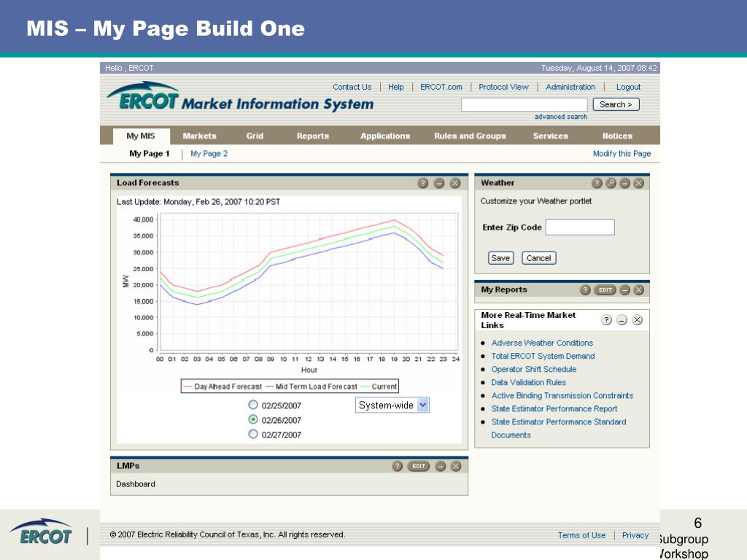Open the Terms of Use link
This screenshot has height=560, width=747.
pyautogui.click(x=581, y=535)
